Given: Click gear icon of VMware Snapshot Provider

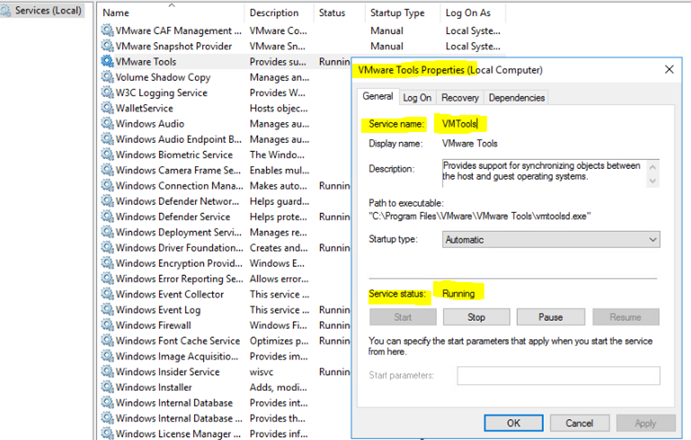Looking at the screenshot, I should (107, 45).
